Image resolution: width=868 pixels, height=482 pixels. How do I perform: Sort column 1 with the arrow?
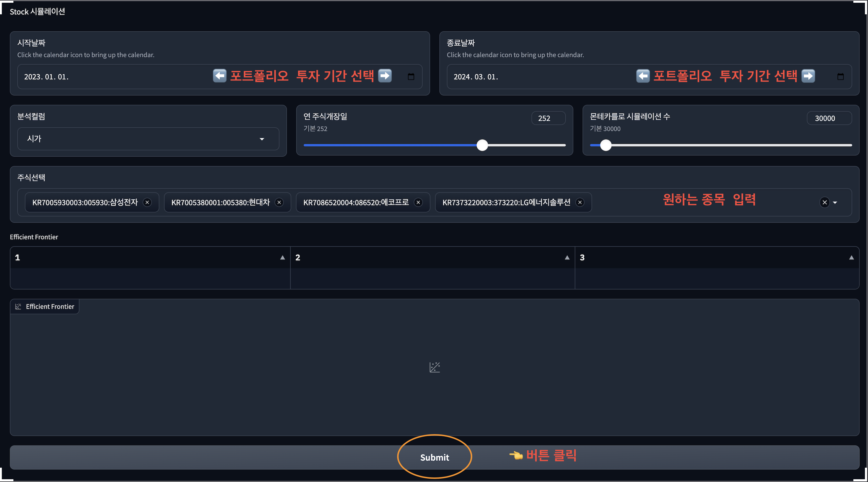point(282,258)
